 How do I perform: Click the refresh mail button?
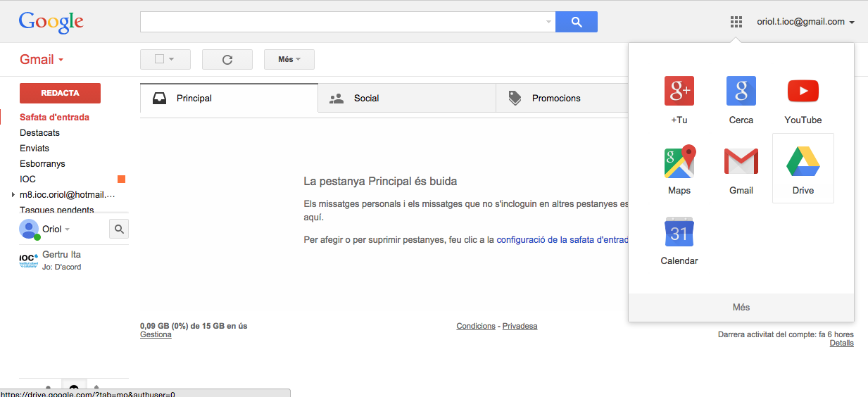(x=227, y=60)
